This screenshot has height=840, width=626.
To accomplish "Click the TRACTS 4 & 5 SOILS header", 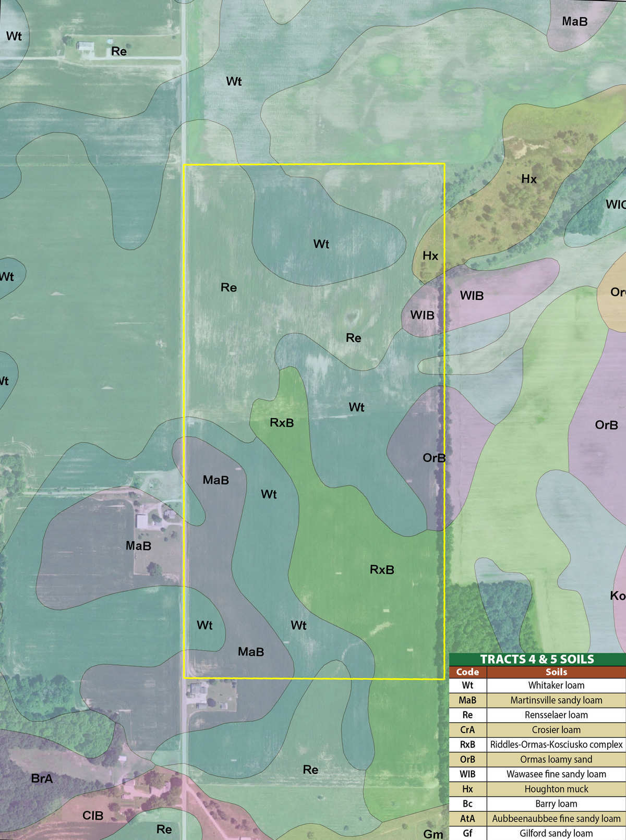I will (x=537, y=659).
